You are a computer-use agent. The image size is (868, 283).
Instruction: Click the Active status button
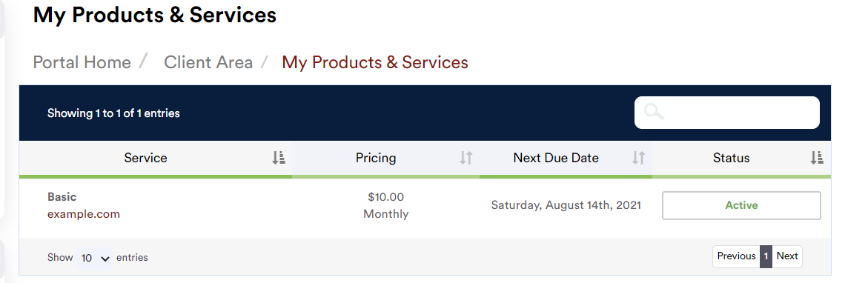point(741,206)
